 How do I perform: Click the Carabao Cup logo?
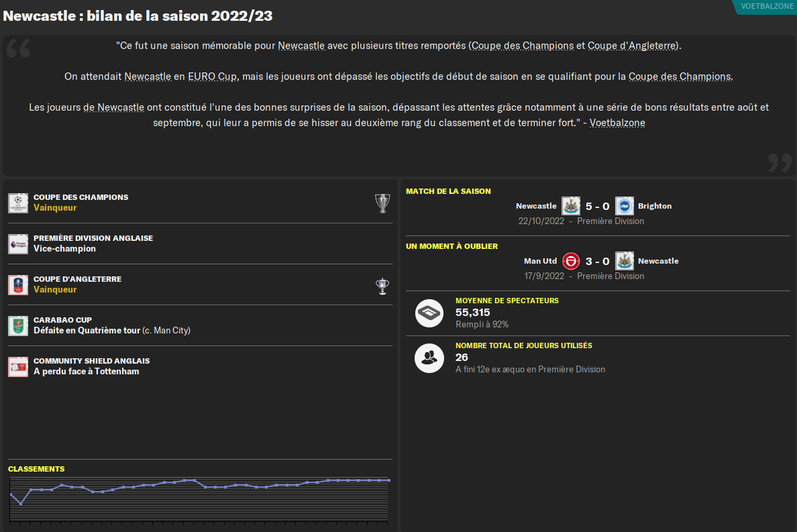18,325
